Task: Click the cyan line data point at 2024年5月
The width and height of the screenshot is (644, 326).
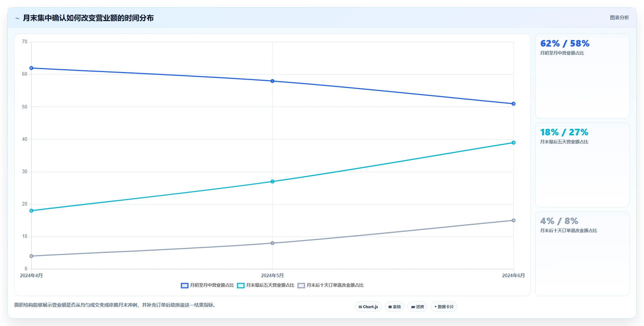Action: coord(272,182)
